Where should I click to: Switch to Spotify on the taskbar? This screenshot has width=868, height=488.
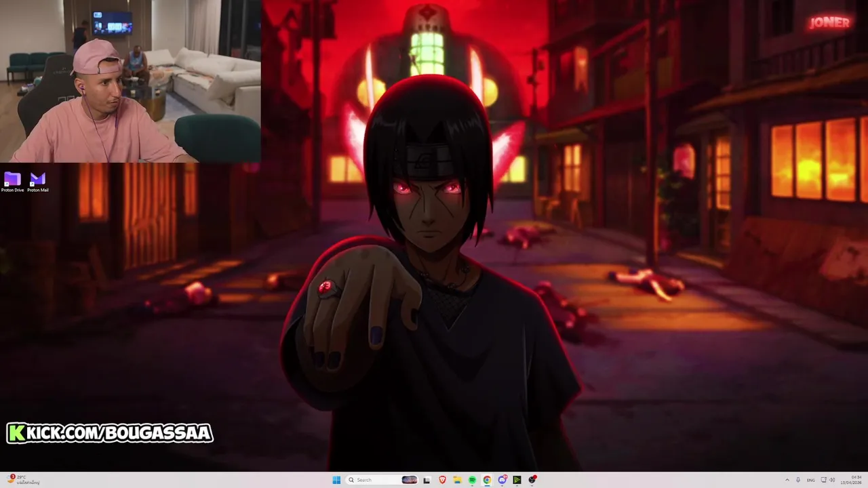click(x=472, y=480)
